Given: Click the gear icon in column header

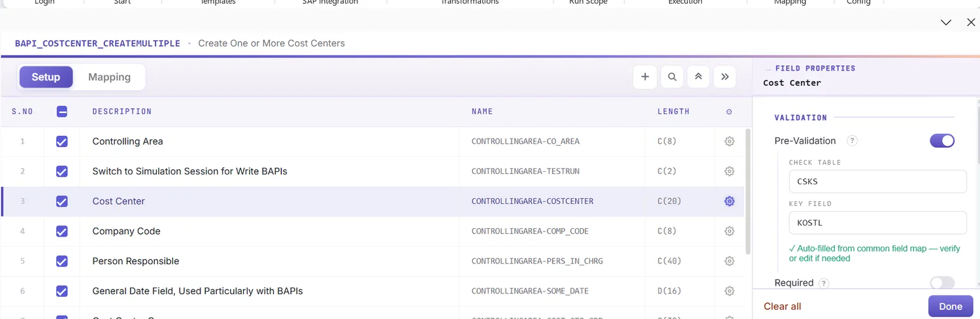Looking at the screenshot, I should (x=729, y=112).
